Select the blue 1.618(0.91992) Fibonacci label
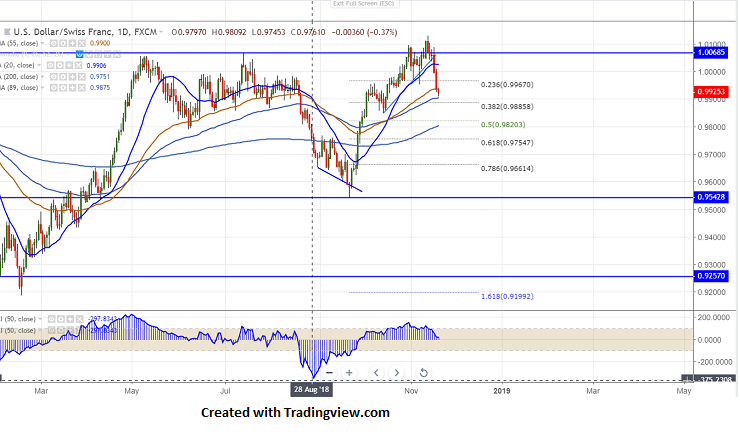The image size is (740, 436). [x=507, y=296]
